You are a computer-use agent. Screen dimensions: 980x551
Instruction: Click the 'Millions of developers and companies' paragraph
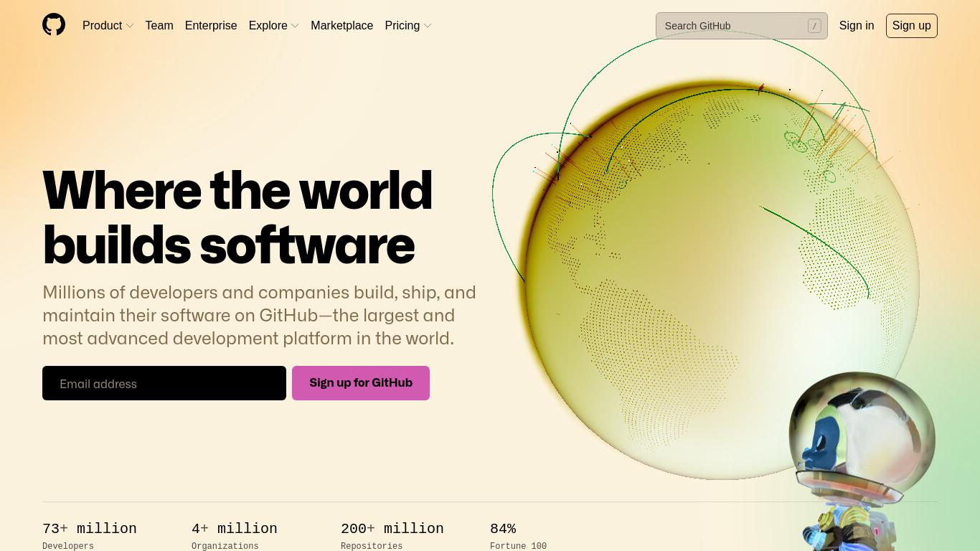259,315
